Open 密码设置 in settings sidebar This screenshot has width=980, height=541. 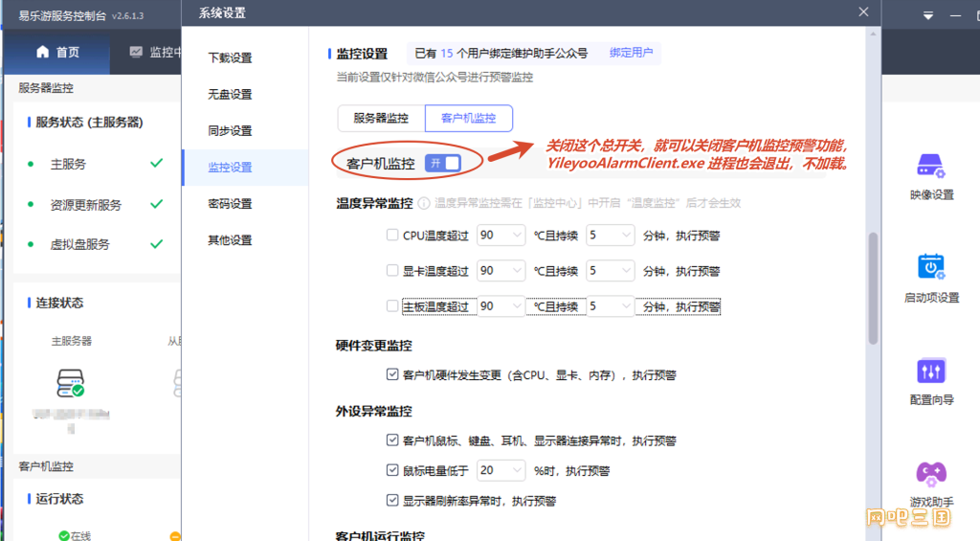coord(230,204)
